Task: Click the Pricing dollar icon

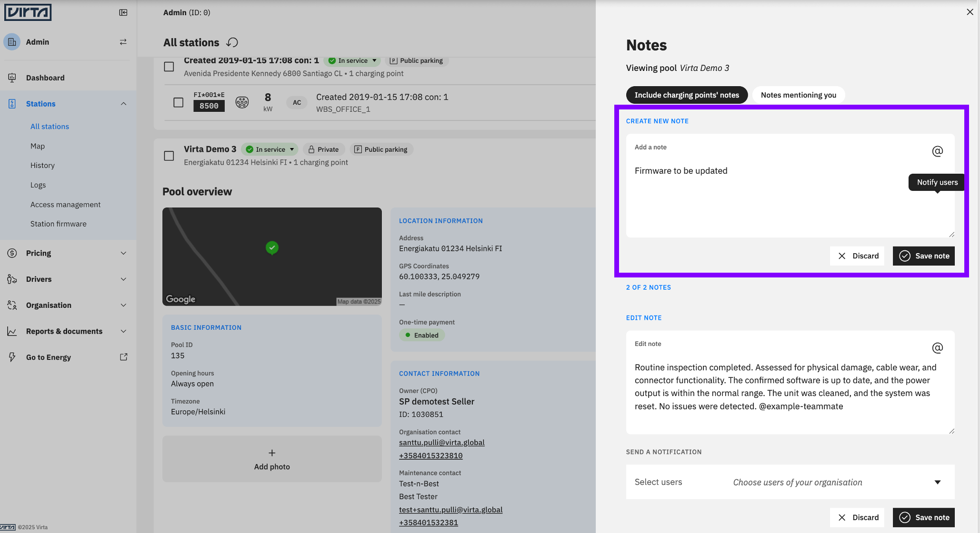Action: point(12,253)
